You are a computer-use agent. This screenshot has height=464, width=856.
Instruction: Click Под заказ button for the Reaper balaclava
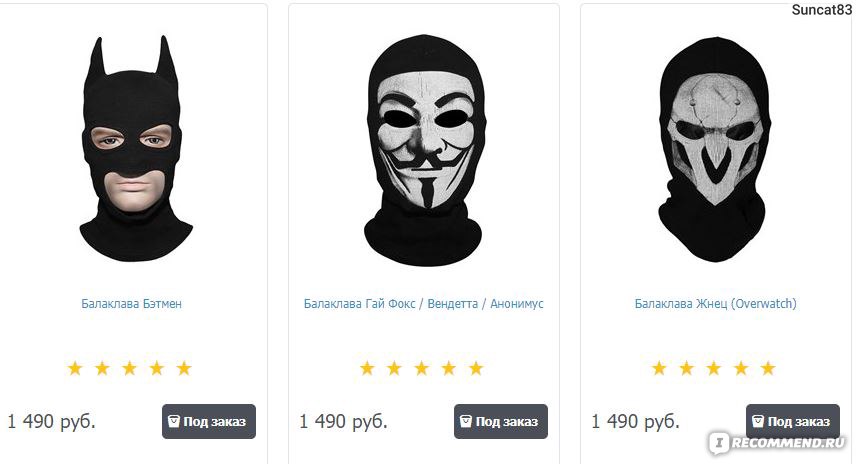coord(793,421)
